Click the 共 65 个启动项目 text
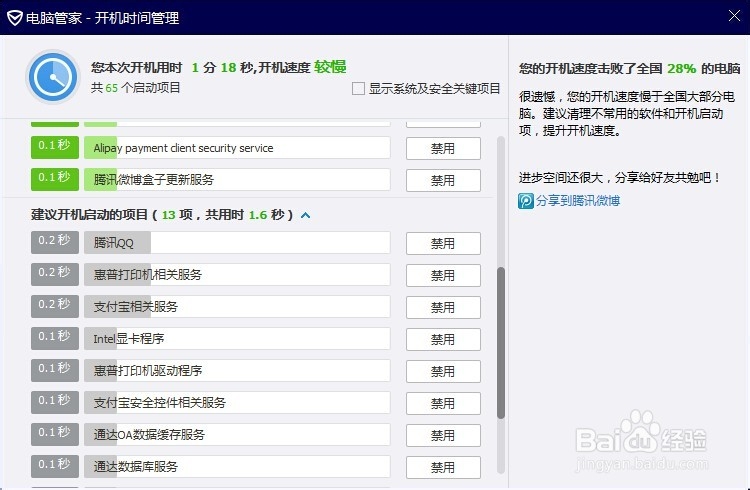Screen dimensions: 750x490 tap(136, 88)
